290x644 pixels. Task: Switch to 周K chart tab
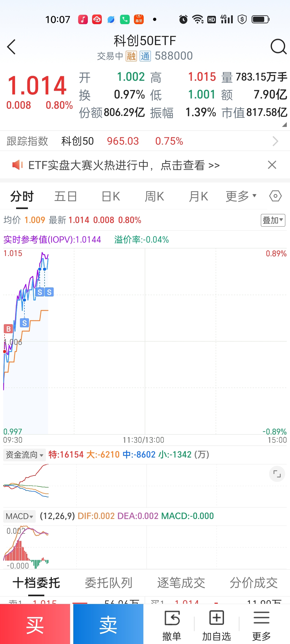154,196
